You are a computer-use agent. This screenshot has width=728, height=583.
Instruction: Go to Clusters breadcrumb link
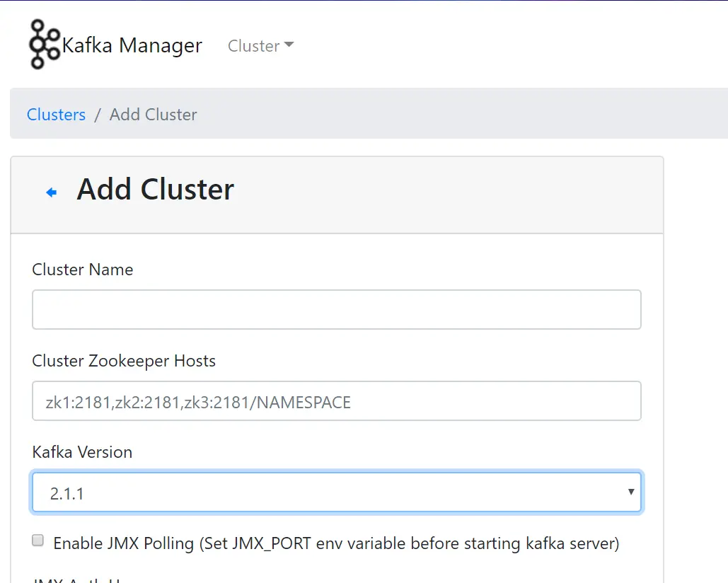coord(56,115)
